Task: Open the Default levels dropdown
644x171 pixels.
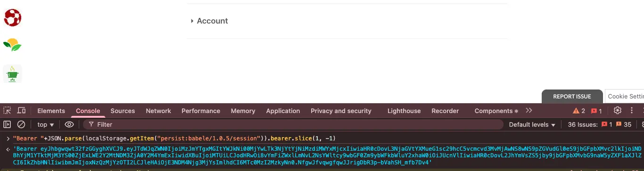Action: [532, 124]
